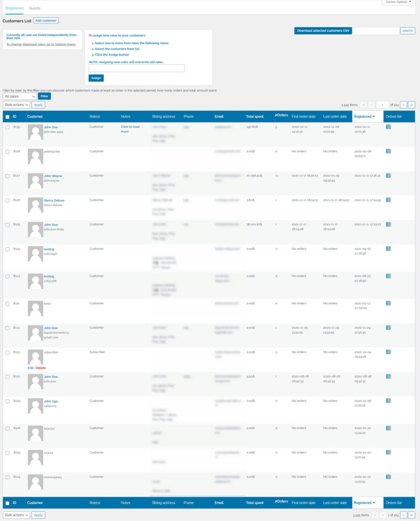
Task: Focus the customer search input field
Action: (376, 31)
